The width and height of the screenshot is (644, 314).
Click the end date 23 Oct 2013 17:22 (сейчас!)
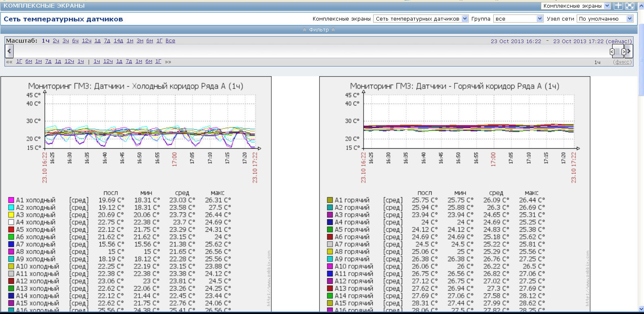(x=592, y=41)
